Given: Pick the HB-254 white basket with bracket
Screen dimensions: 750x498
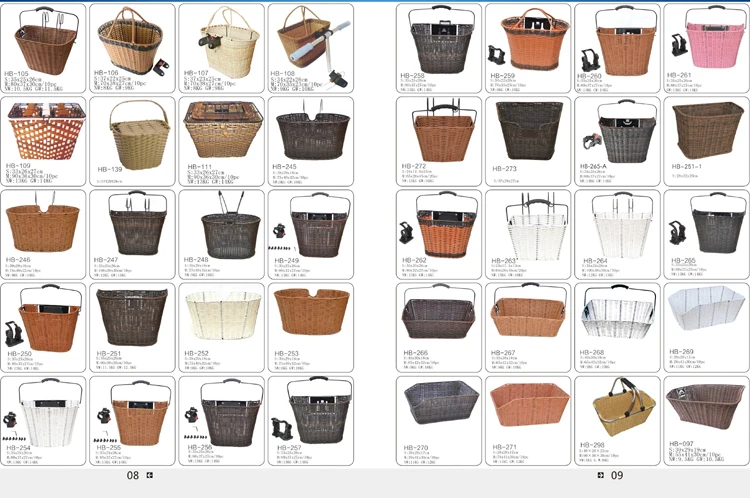Looking at the screenshot, I should pyautogui.click(x=45, y=409).
